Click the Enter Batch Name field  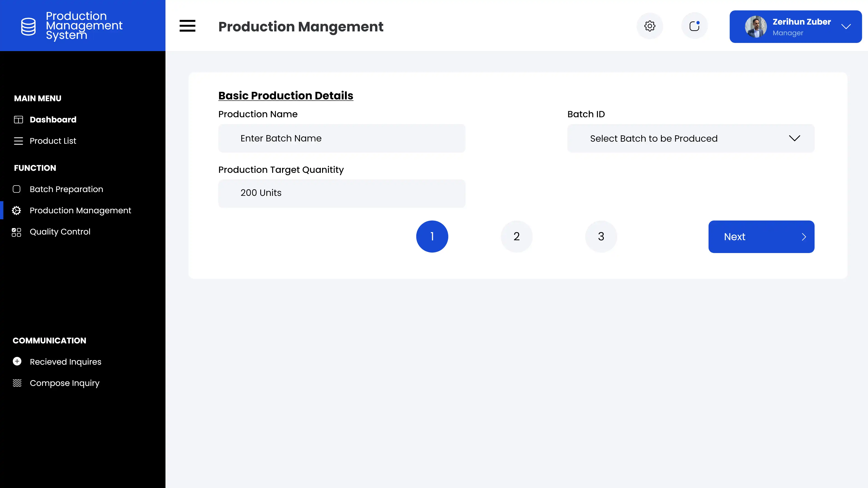342,138
